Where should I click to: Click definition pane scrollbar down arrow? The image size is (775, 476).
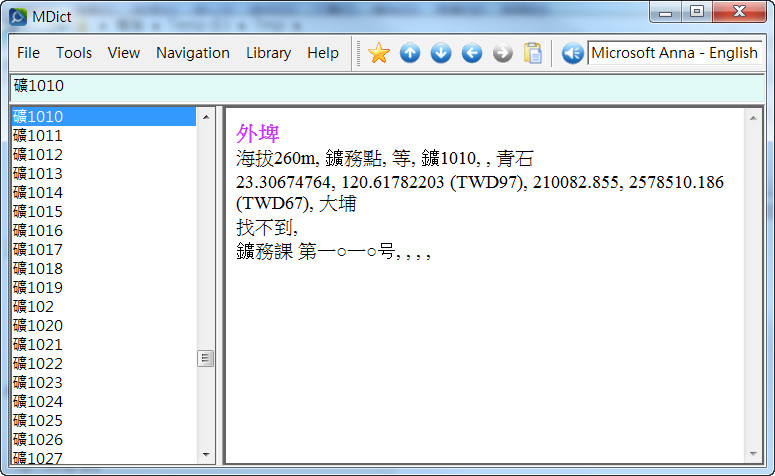pyautogui.click(x=753, y=454)
